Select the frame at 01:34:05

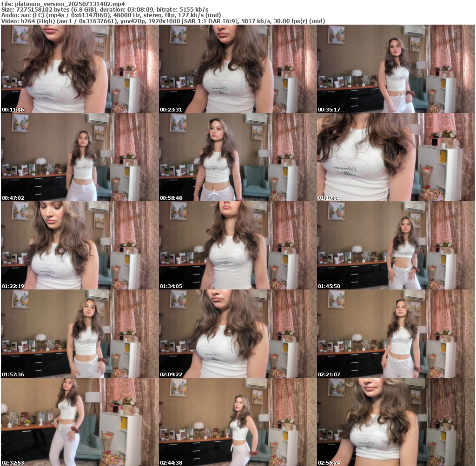coord(238,246)
